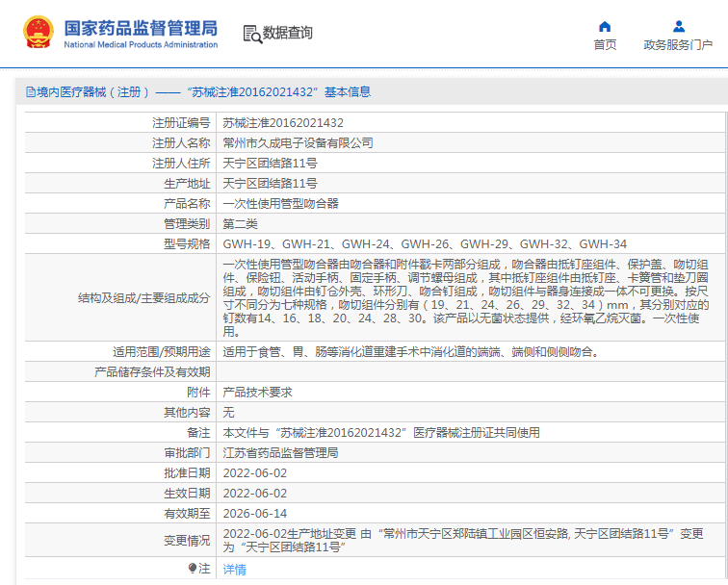Click the 附件 value 产品技术要求

tap(258, 392)
